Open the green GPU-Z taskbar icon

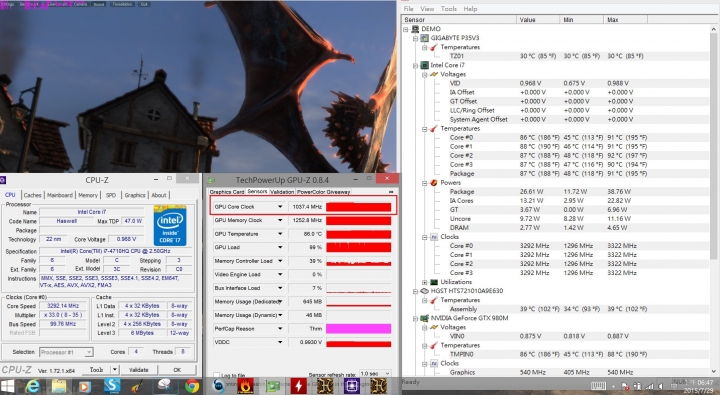click(273, 386)
